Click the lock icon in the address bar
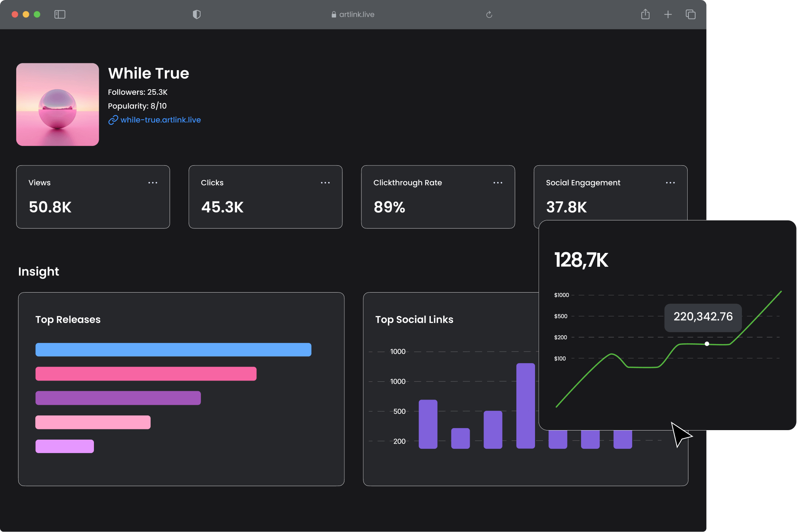The height and width of the screenshot is (532, 797). (334, 15)
